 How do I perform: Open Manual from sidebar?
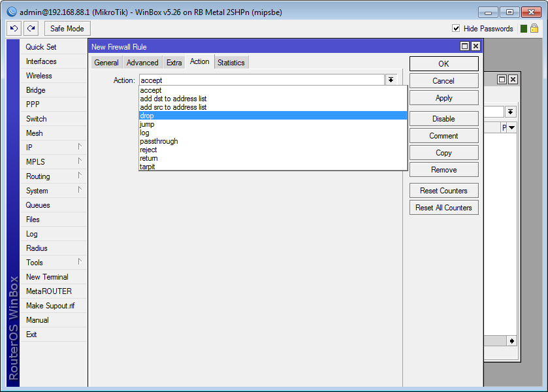[54, 320]
